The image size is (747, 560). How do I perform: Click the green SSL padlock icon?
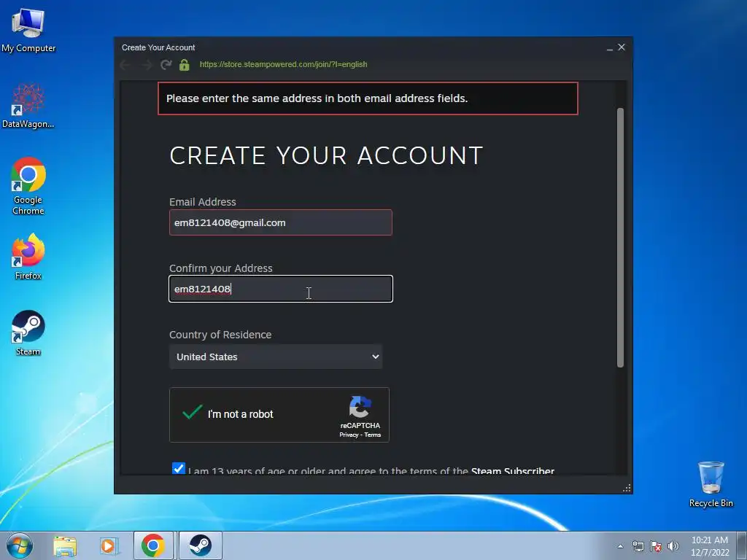185,65
